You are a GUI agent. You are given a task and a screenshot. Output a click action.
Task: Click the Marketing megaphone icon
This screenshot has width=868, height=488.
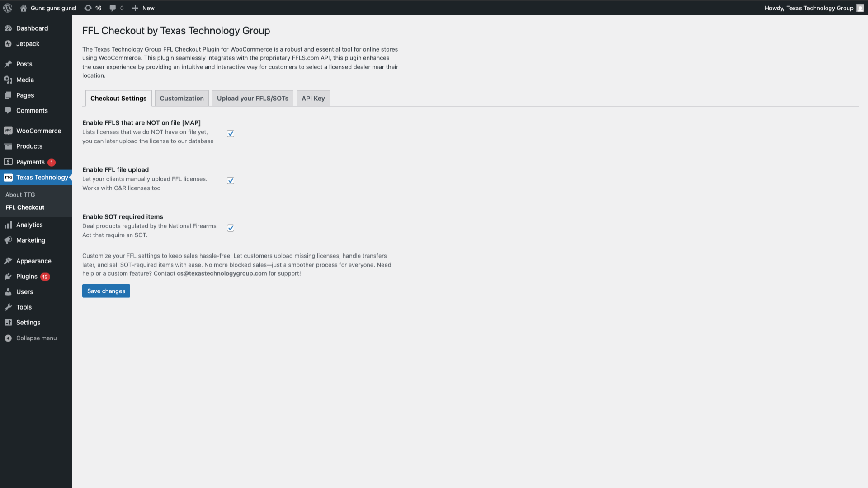click(8, 240)
